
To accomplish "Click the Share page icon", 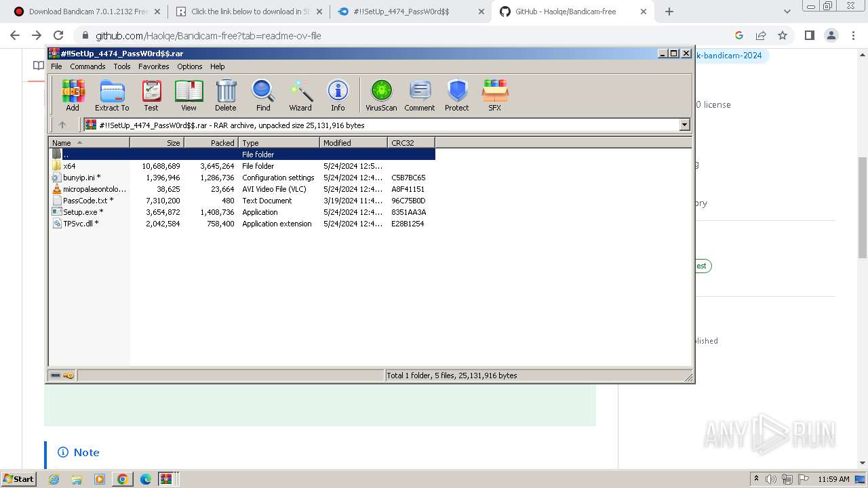I will [761, 35].
